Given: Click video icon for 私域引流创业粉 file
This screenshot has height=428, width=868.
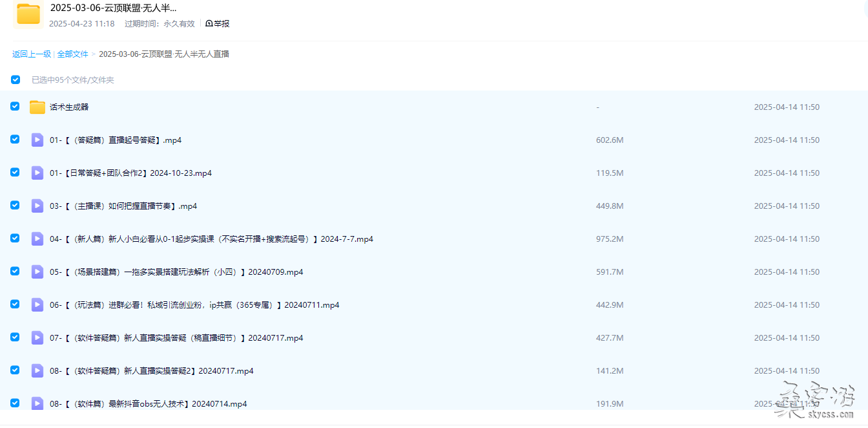Looking at the screenshot, I should tap(37, 305).
